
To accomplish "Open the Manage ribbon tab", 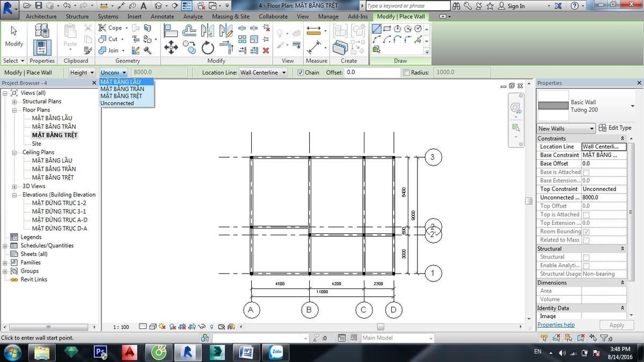I will point(328,17).
